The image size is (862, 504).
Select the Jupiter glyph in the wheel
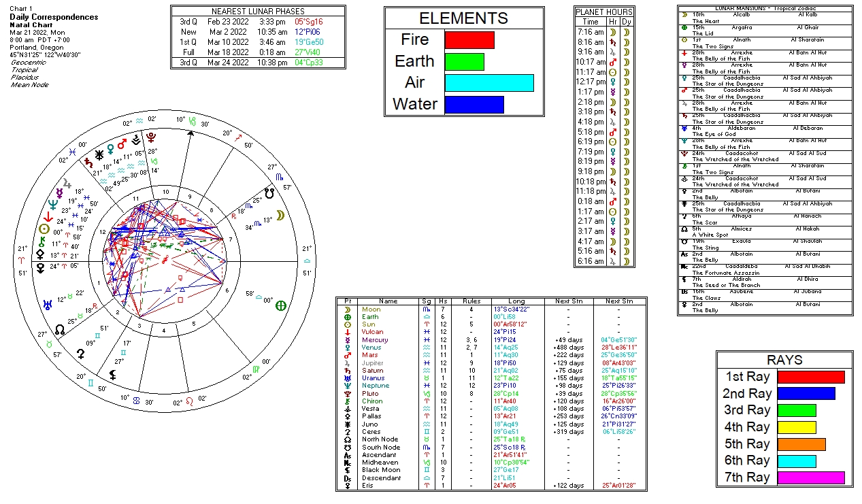click(67, 184)
